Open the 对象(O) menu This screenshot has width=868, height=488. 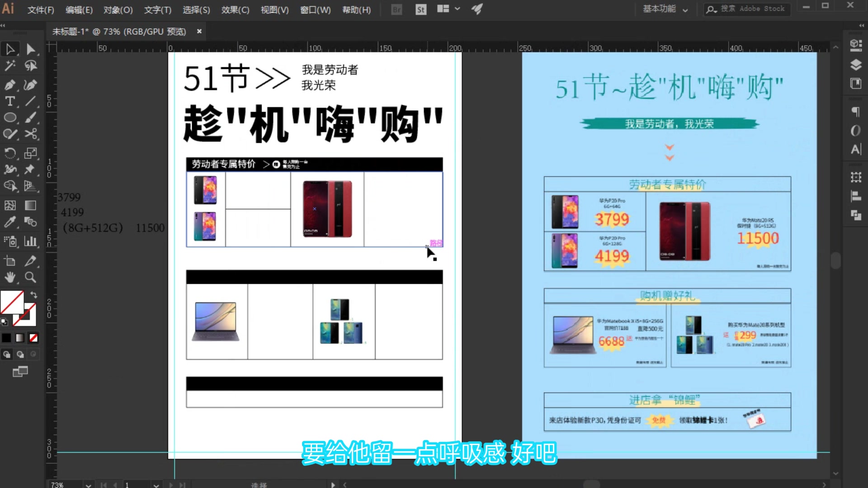(118, 10)
